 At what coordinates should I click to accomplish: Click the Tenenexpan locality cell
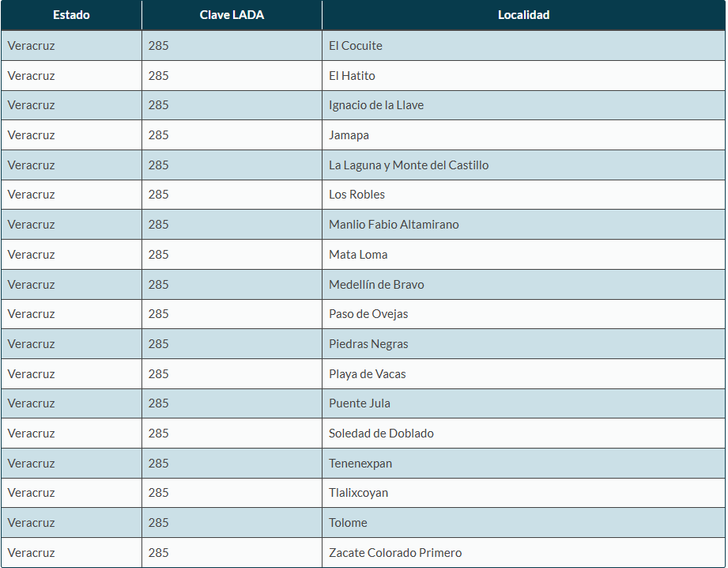[x=524, y=464]
